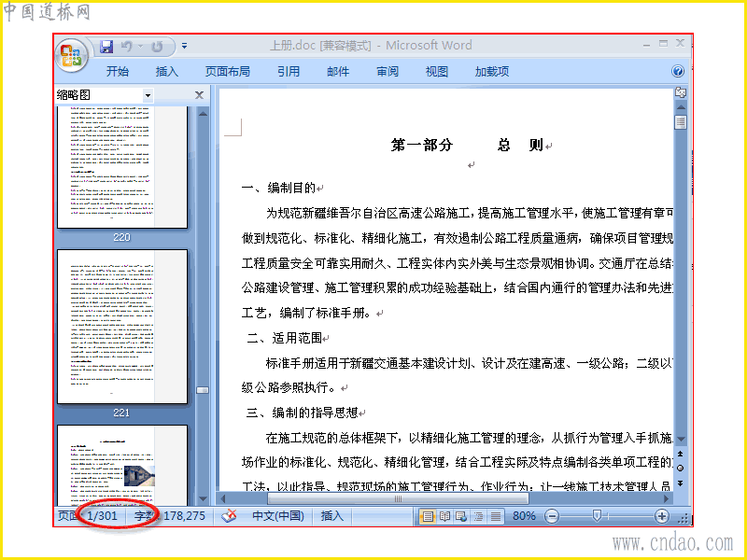Zoom out with the minus button
The image size is (747, 560).
tap(551, 516)
